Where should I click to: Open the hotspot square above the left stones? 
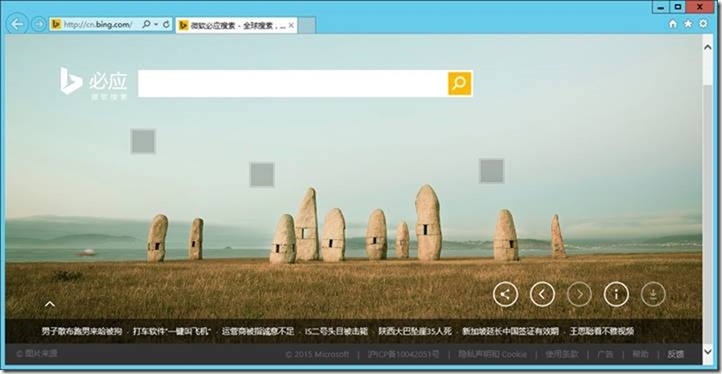click(143, 141)
